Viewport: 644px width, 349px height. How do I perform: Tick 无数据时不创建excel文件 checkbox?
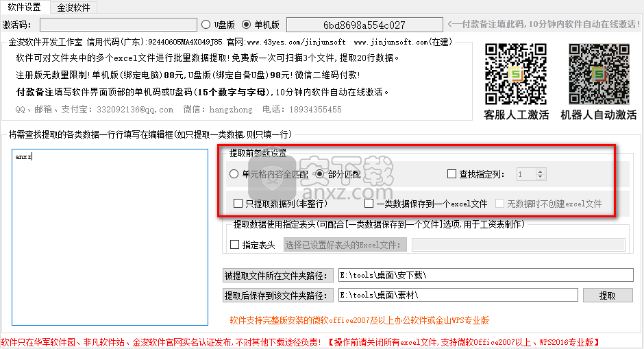point(500,204)
